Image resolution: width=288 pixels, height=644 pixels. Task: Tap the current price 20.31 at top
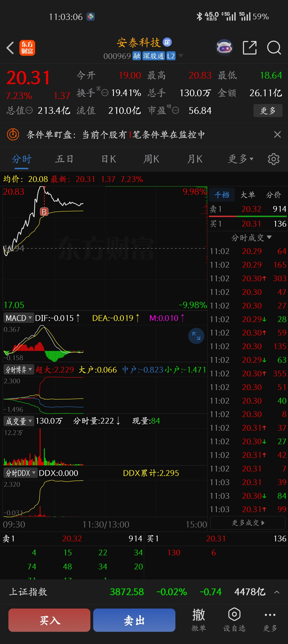[x=28, y=78]
